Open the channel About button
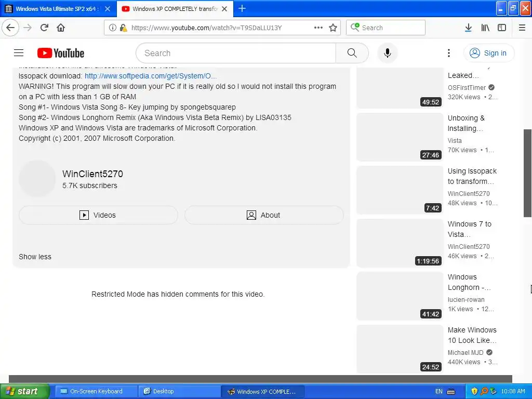The height and width of the screenshot is (399, 532). (x=264, y=215)
